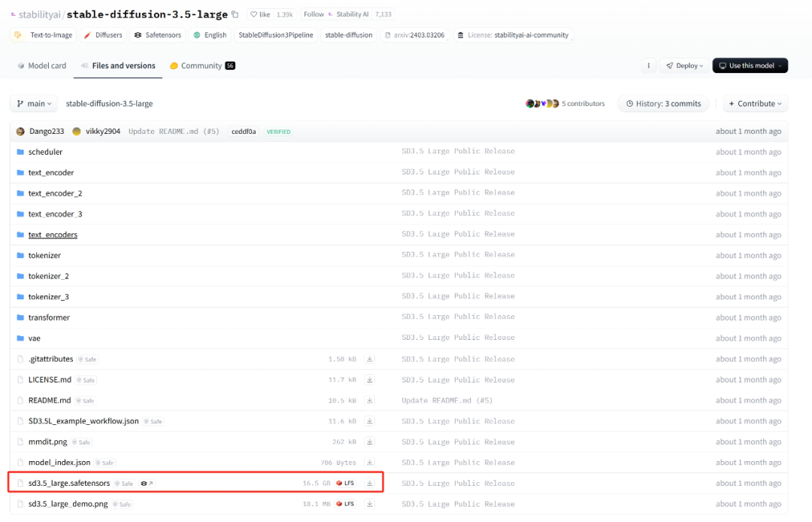Click the LFS badge for sd3.5_large_demo.png
Screen dimensions: 812x522
[345, 505]
